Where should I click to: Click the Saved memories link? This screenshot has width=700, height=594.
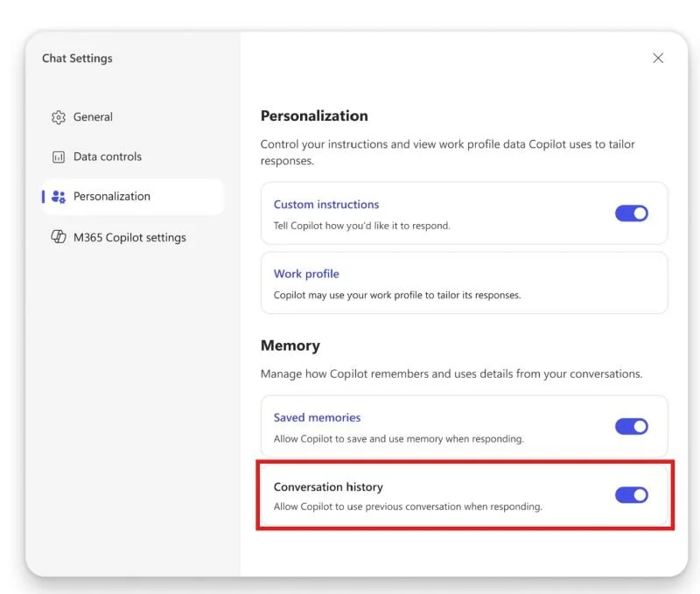click(x=317, y=418)
